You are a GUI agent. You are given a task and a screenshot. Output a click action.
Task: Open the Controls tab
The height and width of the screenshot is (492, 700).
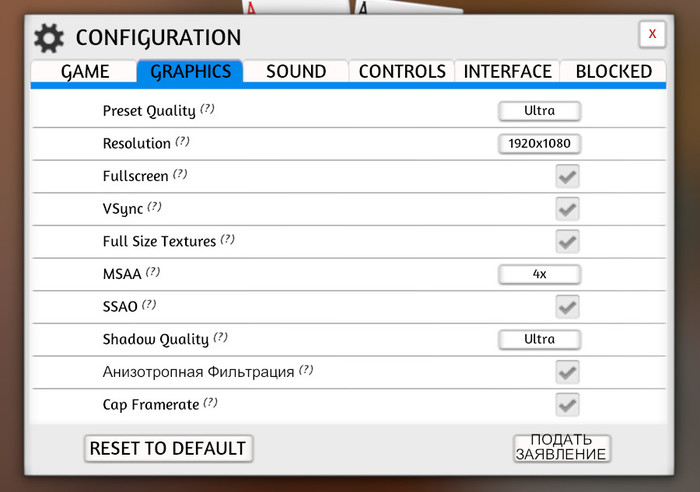point(402,71)
